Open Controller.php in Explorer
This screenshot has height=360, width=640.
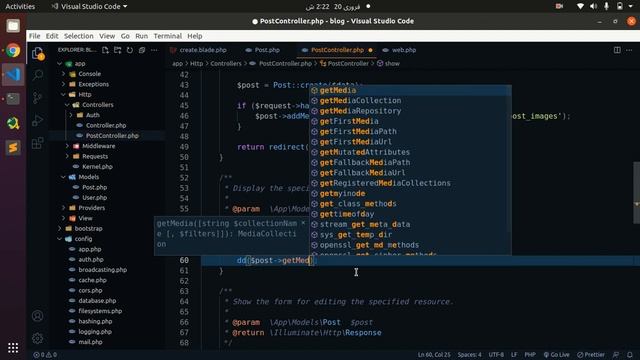point(106,125)
